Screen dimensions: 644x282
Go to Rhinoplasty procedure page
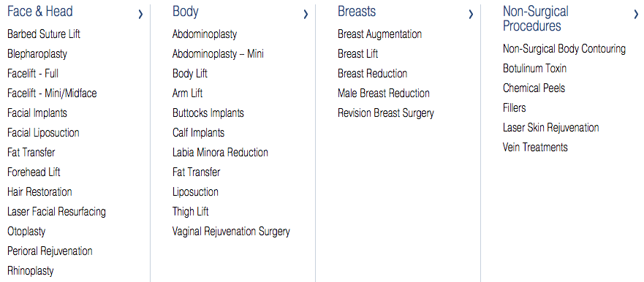click(31, 271)
